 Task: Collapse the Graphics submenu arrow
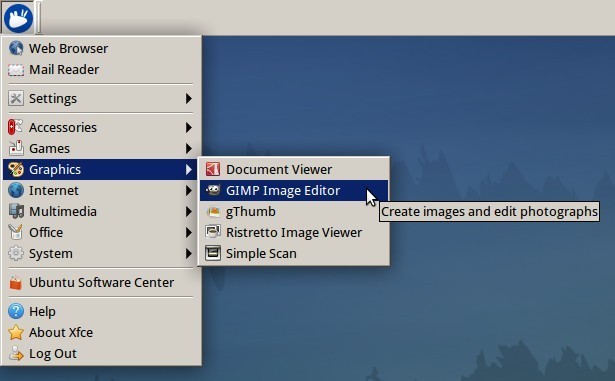tap(189, 170)
